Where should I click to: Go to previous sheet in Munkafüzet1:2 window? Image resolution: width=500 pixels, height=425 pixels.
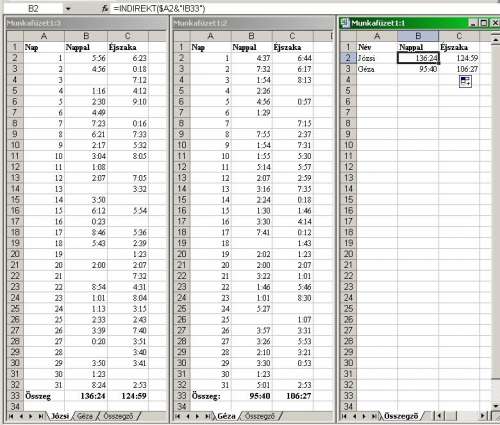pos(188,416)
